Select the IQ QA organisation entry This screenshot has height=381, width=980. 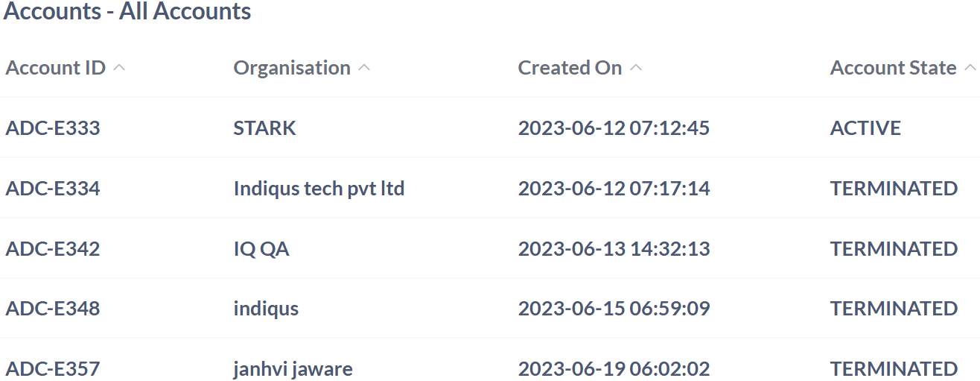261,248
